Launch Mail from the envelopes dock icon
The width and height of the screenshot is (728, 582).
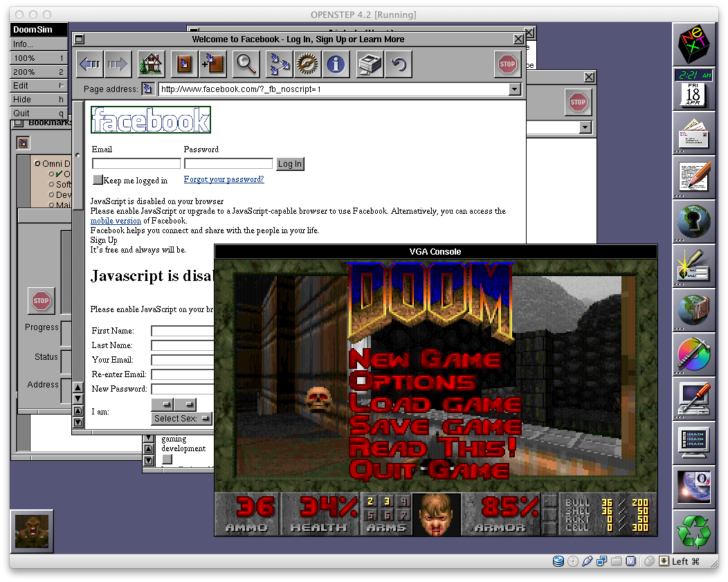693,133
